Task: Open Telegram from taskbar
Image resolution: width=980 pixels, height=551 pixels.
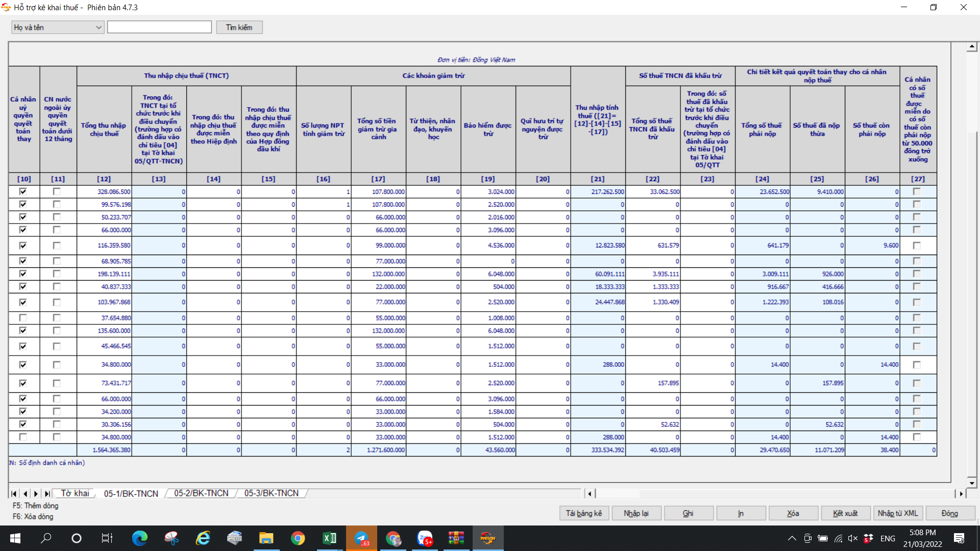Action: click(x=361, y=538)
